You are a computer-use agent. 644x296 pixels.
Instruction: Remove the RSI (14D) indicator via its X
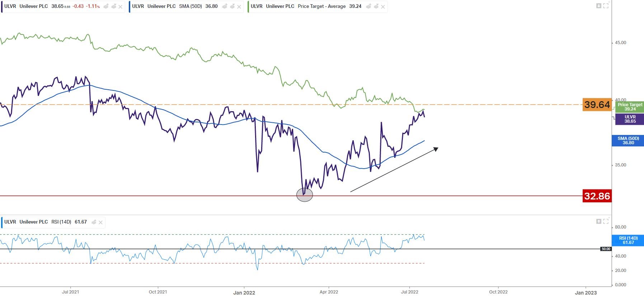click(100, 222)
